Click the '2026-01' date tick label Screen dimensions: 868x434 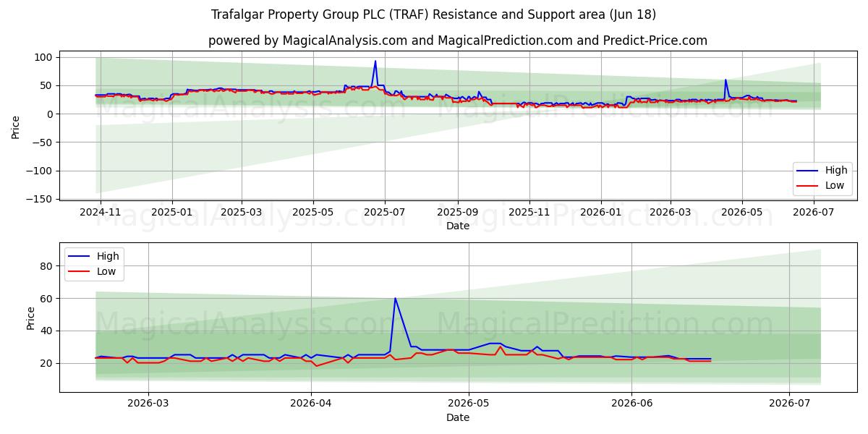(x=600, y=212)
